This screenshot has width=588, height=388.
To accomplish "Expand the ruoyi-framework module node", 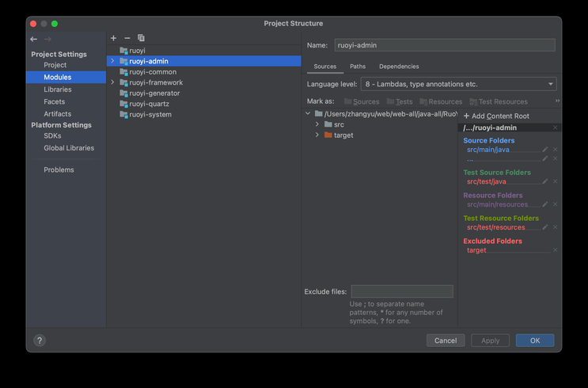I will point(112,82).
